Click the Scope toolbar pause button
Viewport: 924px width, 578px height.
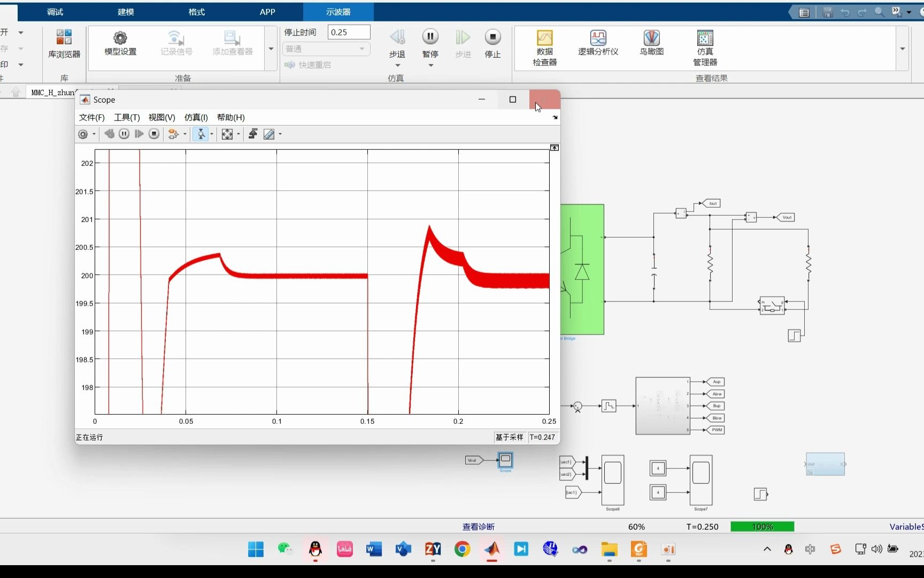(x=124, y=134)
